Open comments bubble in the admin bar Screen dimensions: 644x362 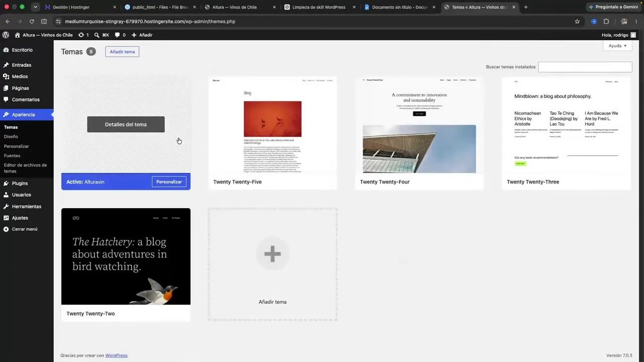pyautogui.click(x=120, y=35)
